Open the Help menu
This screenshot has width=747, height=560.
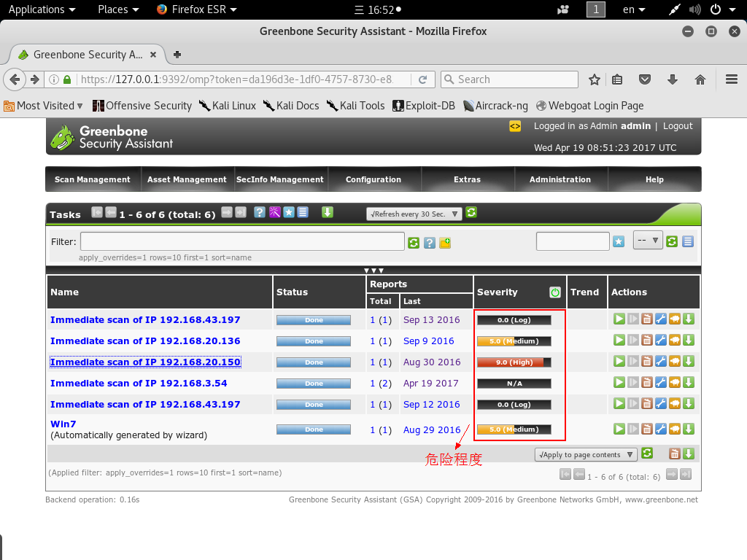click(654, 179)
